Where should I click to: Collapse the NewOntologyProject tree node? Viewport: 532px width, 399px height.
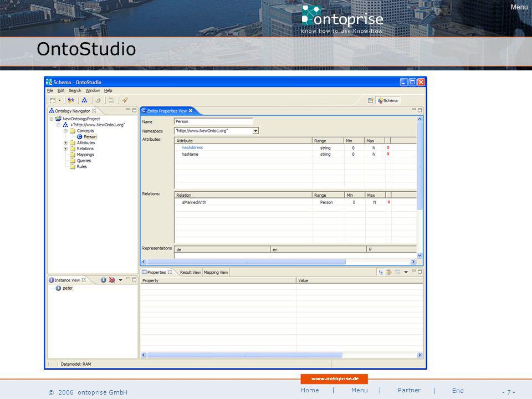coord(52,119)
